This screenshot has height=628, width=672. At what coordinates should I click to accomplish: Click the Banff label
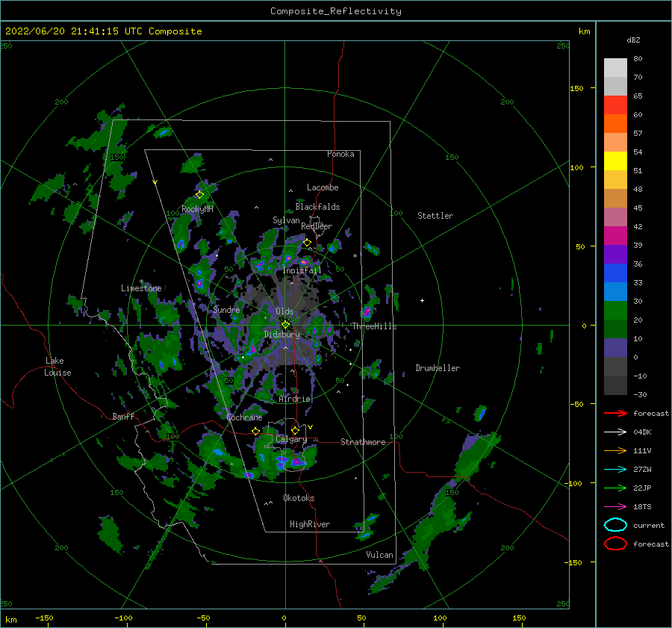coord(123,416)
